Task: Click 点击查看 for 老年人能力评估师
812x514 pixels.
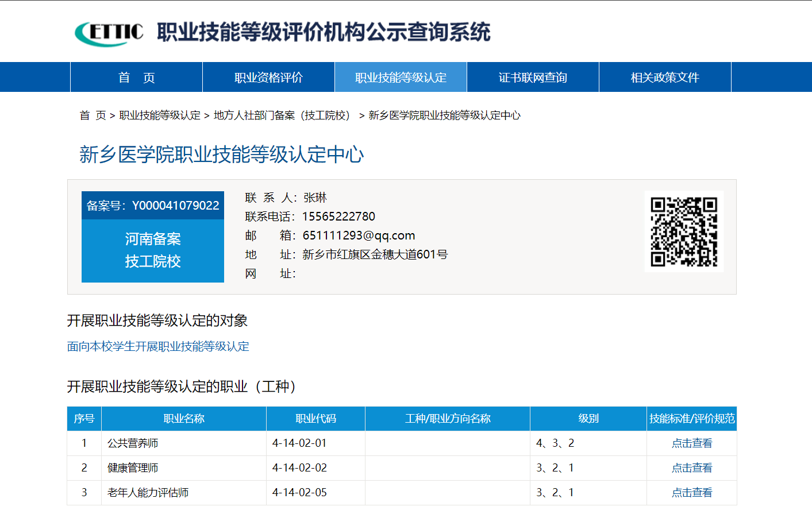Action: pos(692,493)
